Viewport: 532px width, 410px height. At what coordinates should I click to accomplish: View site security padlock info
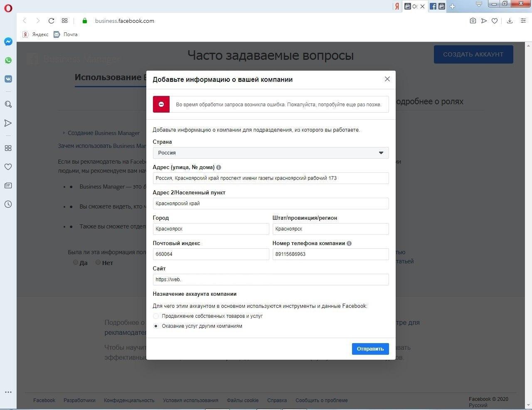pyautogui.click(x=85, y=21)
